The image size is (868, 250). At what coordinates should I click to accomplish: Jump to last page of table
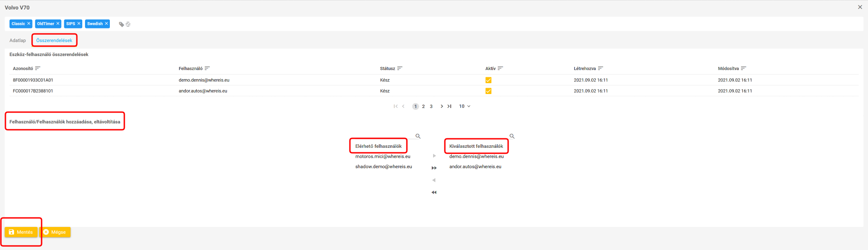[449, 106]
